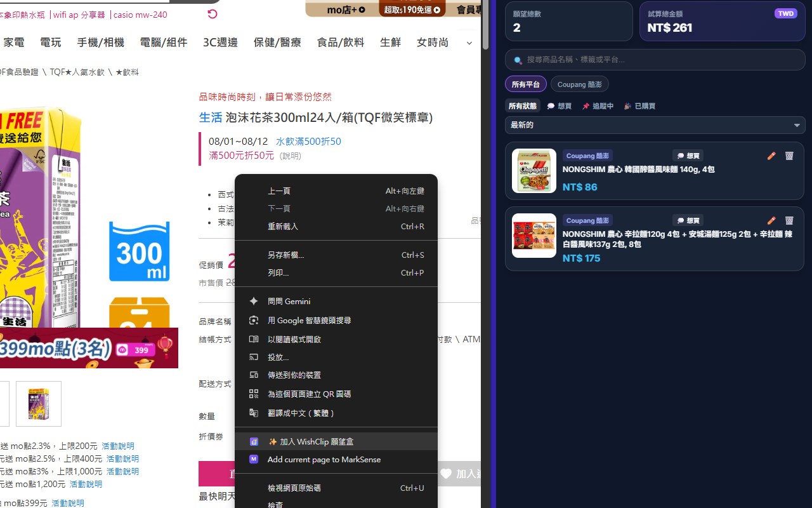Click the wishlist search field
The width and height of the screenshot is (812, 508).
click(x=655, y=60)
